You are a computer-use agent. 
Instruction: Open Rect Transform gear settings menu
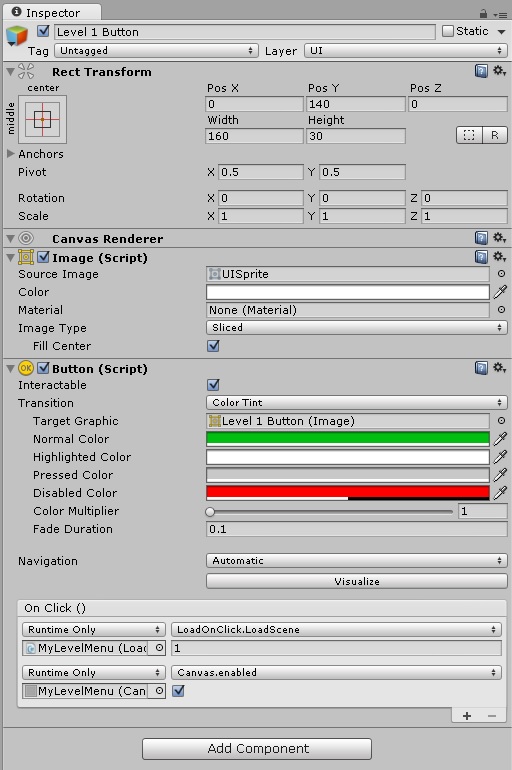(x=500, y=71)
